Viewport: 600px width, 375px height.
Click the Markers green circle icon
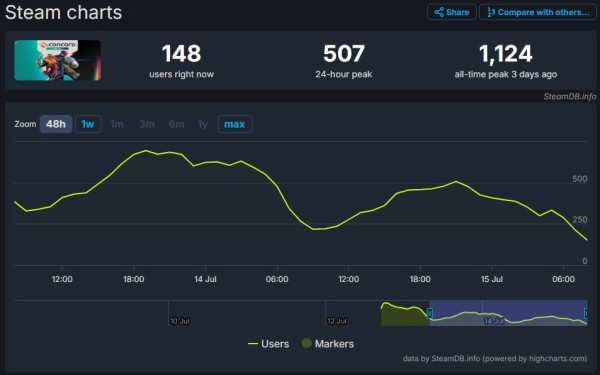coord(307,343)
